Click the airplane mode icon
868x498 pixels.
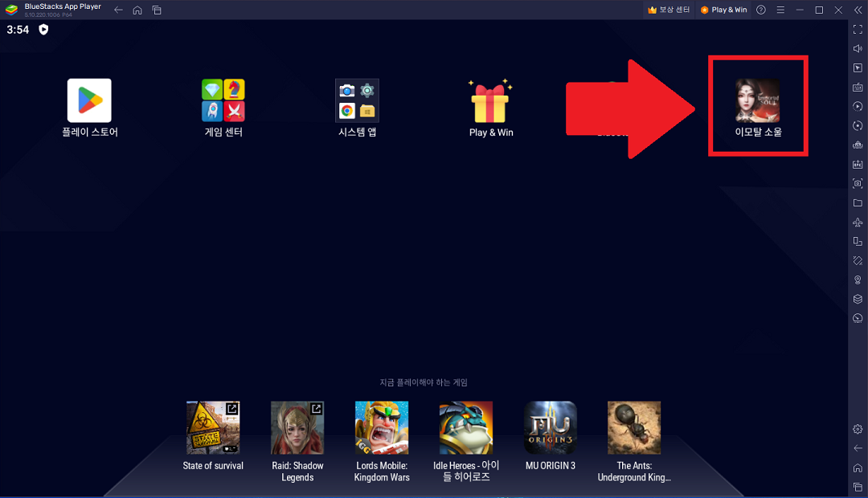(858, 222)
